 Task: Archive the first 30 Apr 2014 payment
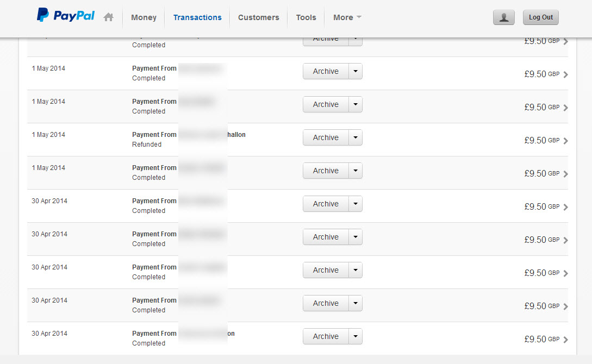(326, 204)
